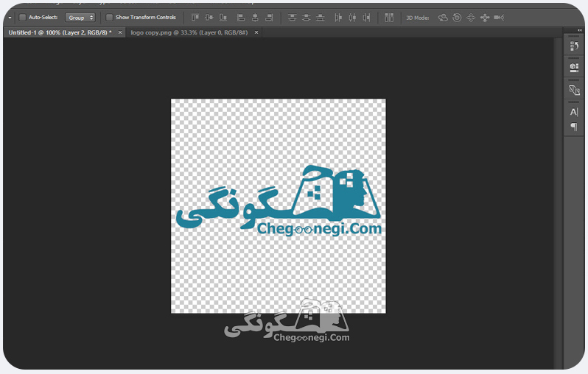588x374 pixels.
Task: Click Align Right Edges icon
Action: pyautogui.click(x=269, y=17)
